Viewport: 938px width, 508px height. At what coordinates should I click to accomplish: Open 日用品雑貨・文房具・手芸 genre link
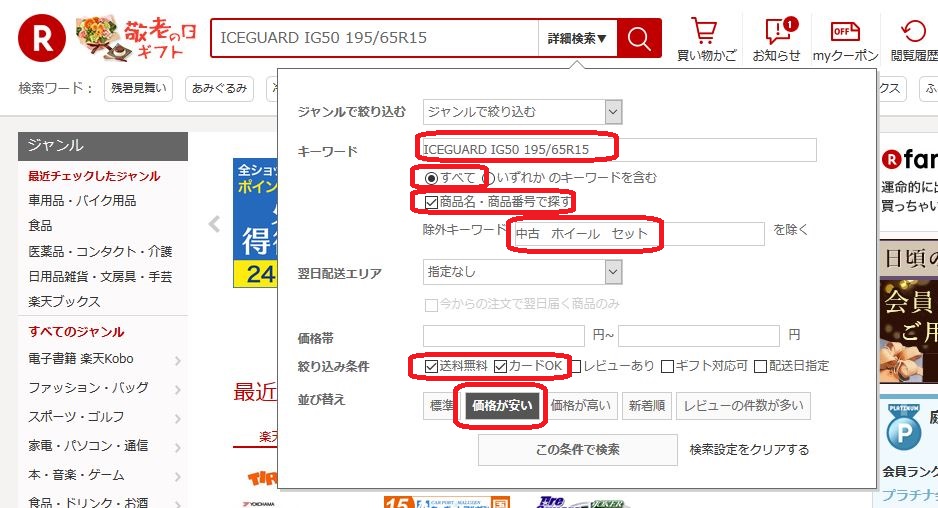click(100, 276)
